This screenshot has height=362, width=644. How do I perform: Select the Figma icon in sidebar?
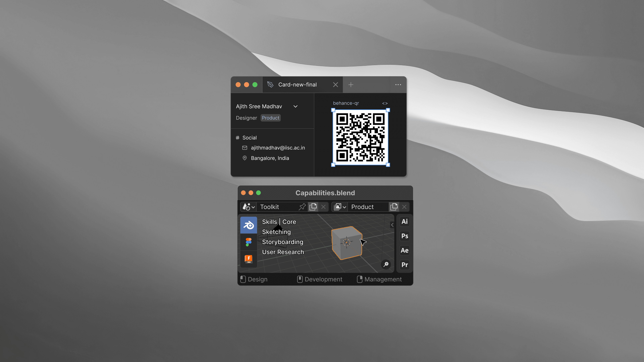(x=249, y=242)
